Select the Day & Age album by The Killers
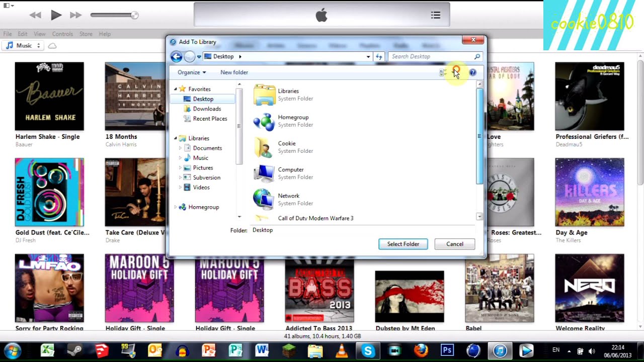 pyautogui.click(x=590, y=192)
